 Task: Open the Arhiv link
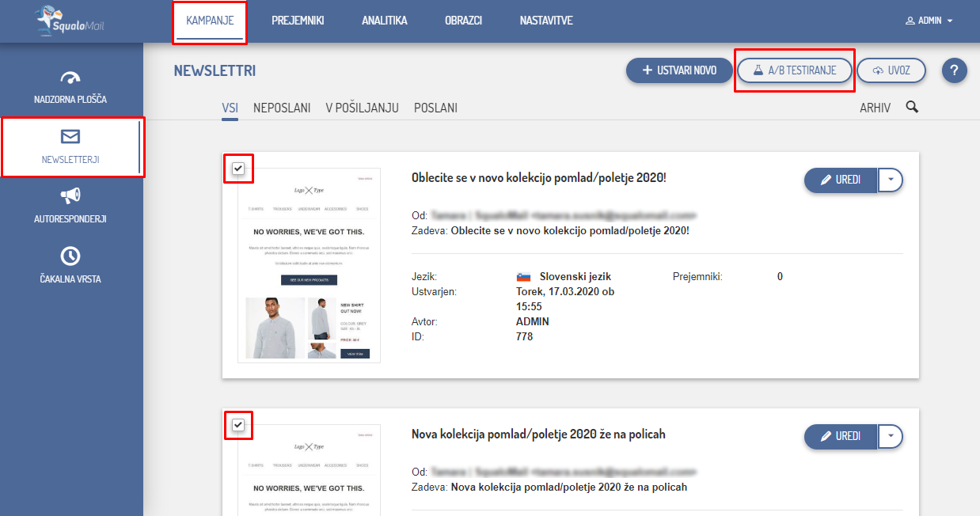[875, 108]
